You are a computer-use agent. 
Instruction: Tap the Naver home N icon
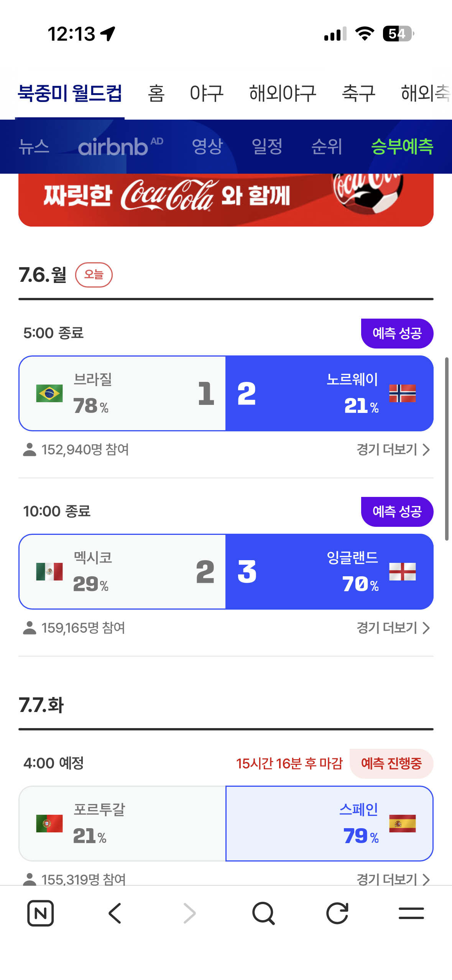(40, 913)
